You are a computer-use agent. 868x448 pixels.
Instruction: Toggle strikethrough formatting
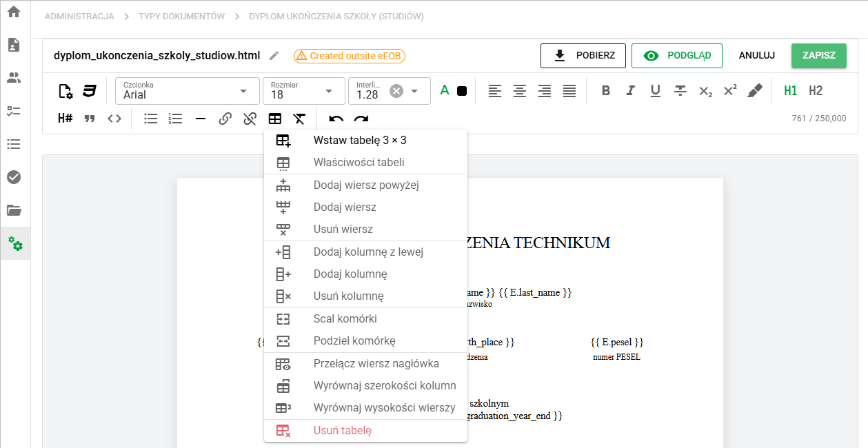(x=680, y=91)
